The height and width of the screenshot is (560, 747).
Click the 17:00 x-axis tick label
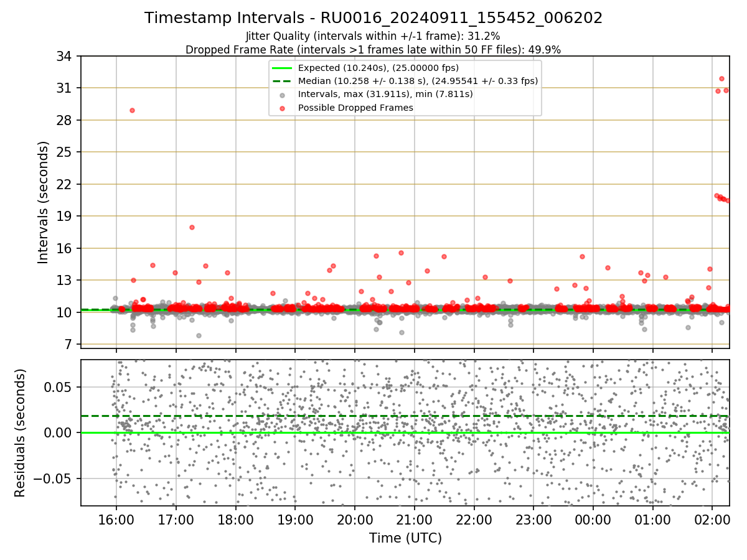tap(176, 519)
